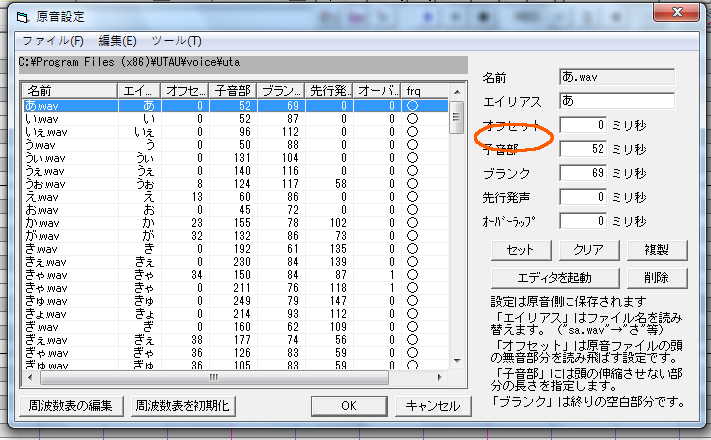Launch editor with エディタを起動 button
Viewport: 711px width, 440px height.
[555, 278]
